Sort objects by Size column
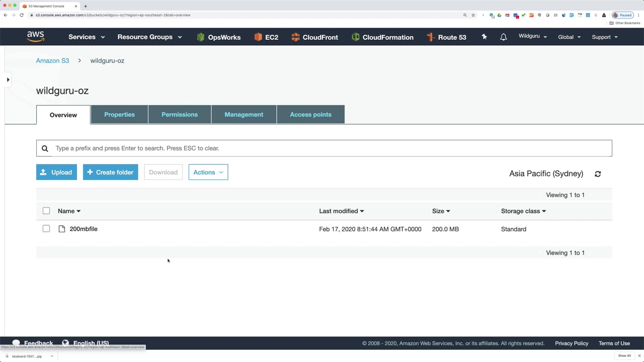644x362 pixels. 441,211
